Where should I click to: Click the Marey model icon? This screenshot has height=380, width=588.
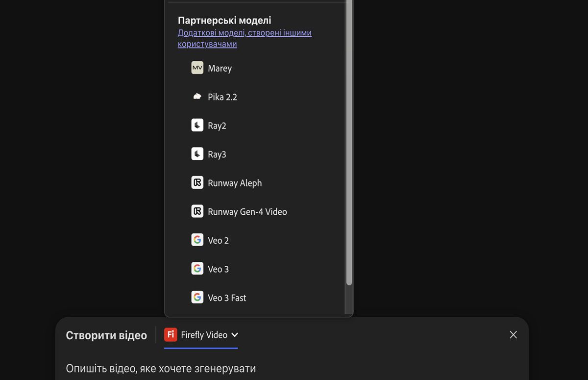(197, 68)
